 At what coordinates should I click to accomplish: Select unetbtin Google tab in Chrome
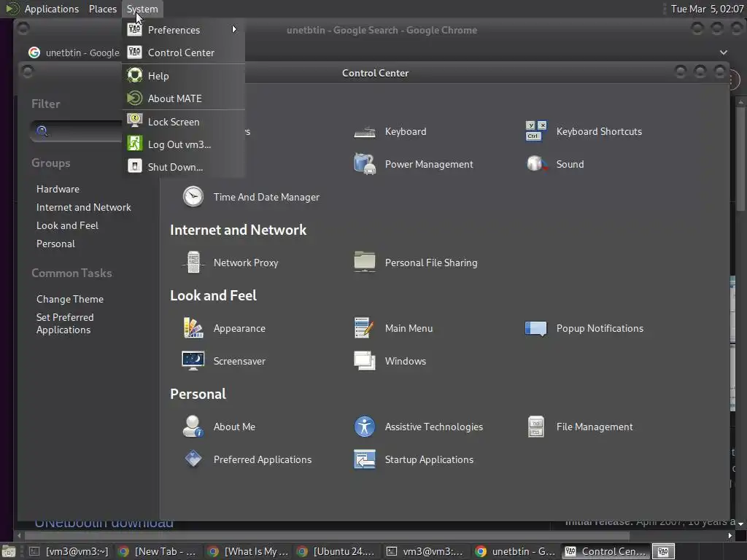pyautogui.click(x=74, y=52)
